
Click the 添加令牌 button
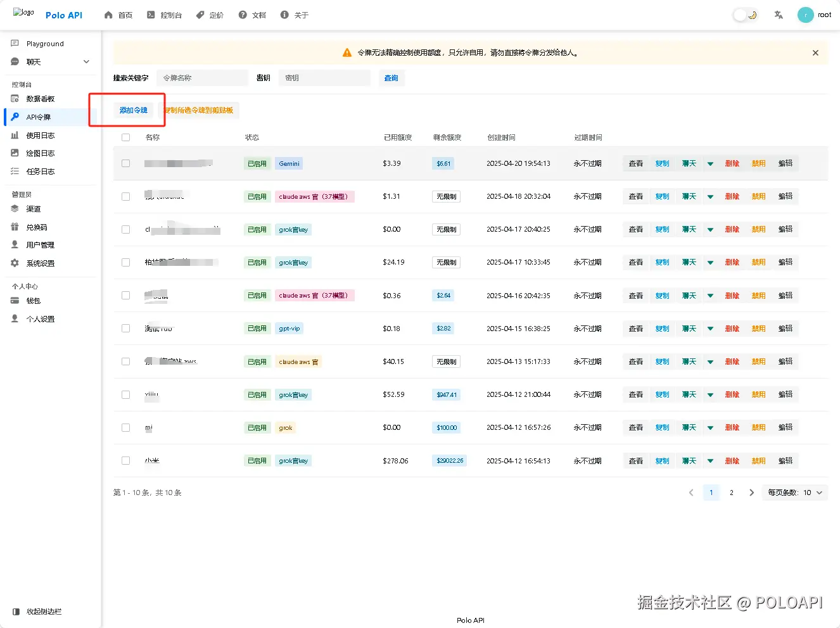pos(134,110)
